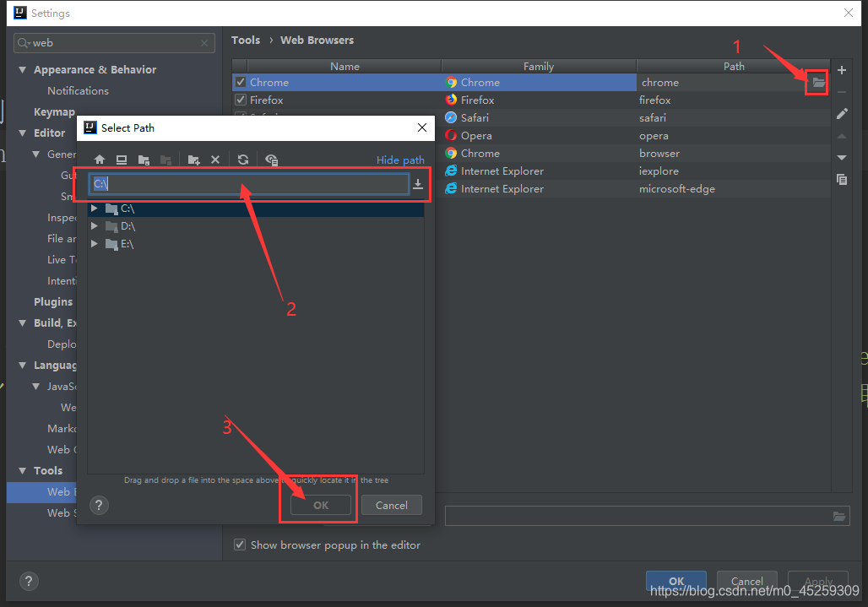Click path history download arrow icon
The height and width of the screenshot is (607, 868).
418,184
